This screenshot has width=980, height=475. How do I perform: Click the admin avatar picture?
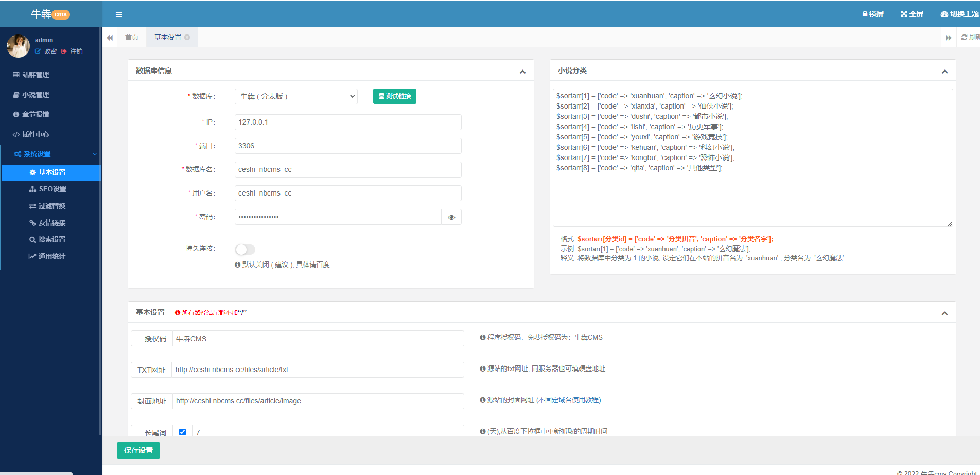tap(18, 46)
